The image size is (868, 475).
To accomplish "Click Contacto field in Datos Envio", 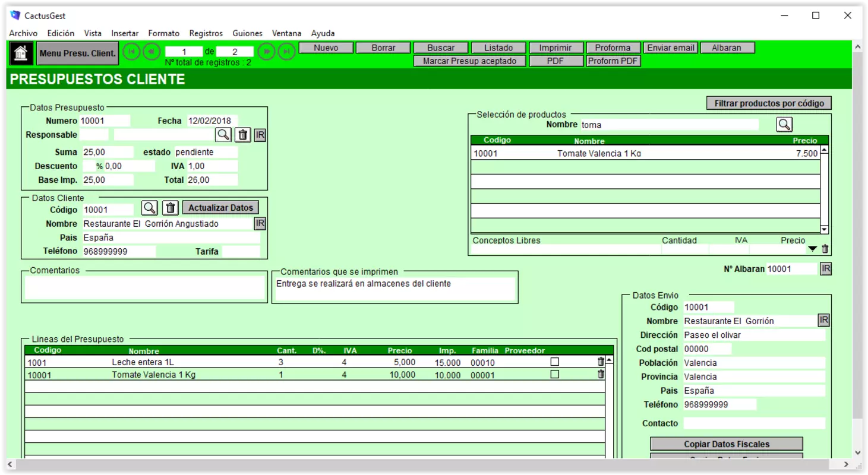I will point(755,423).
